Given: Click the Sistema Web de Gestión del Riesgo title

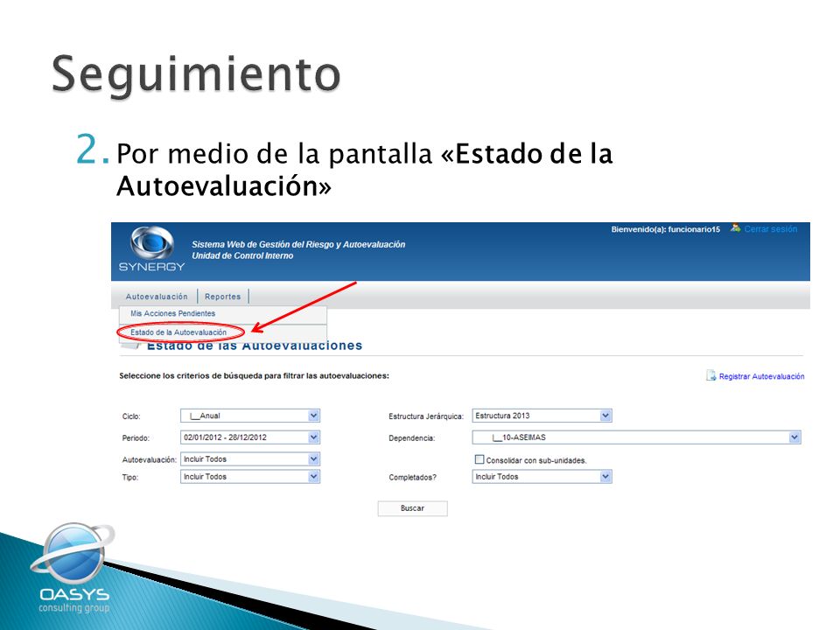Looking at the screenshot, I should click(x=298, y=244).
